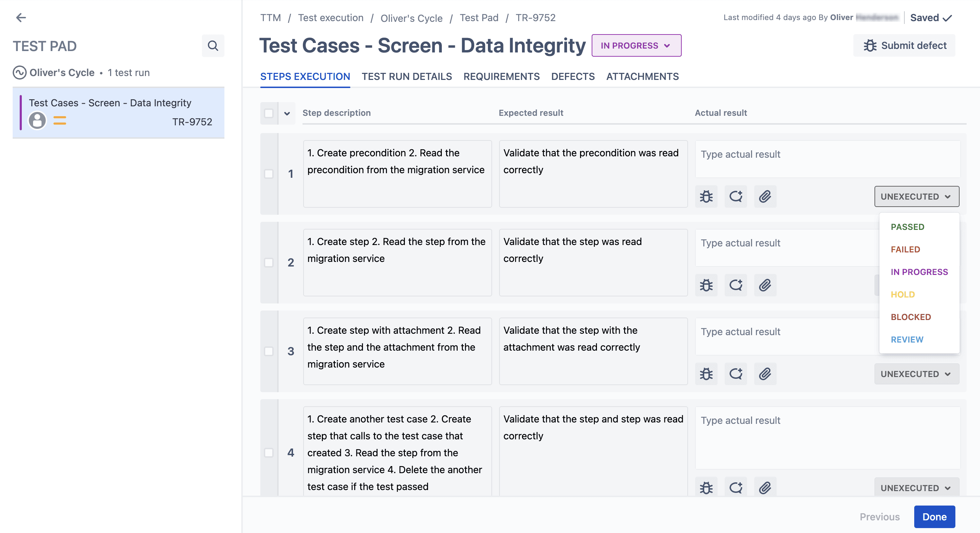Expand the chevron beside the header checkbox
Screen dimensions: 980x533
[x=287, y=113]
